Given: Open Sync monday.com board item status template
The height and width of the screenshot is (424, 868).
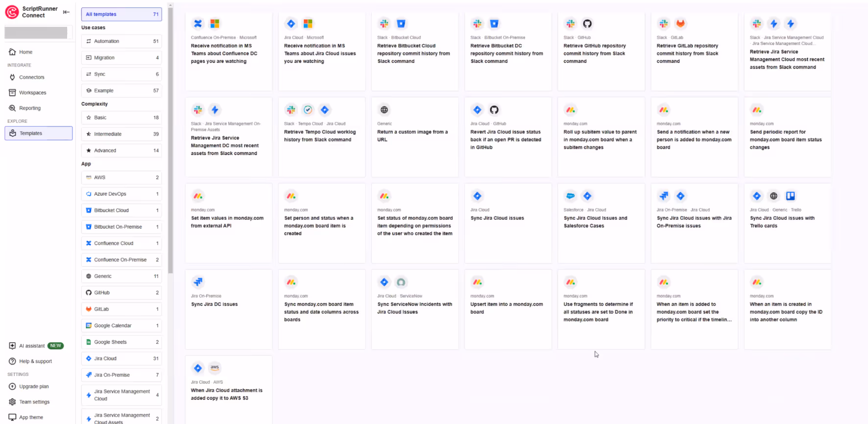Looking at the screenshot, I should point(322,309).
